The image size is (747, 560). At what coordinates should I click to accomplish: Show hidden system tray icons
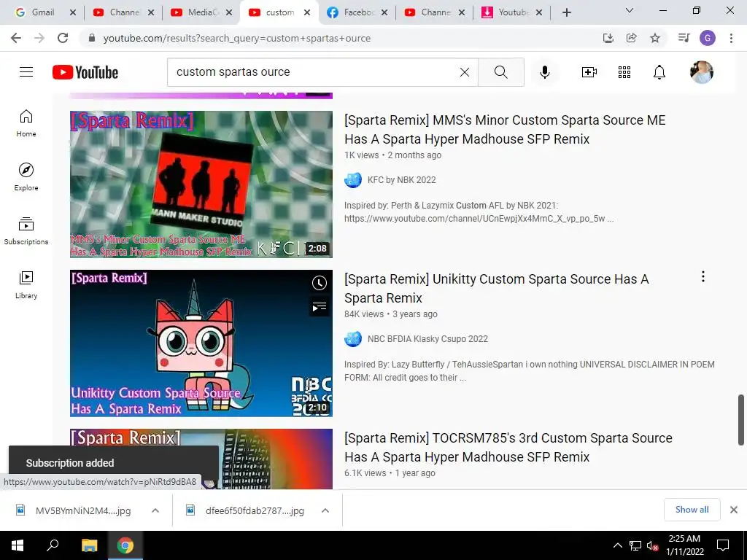[617, 545]
